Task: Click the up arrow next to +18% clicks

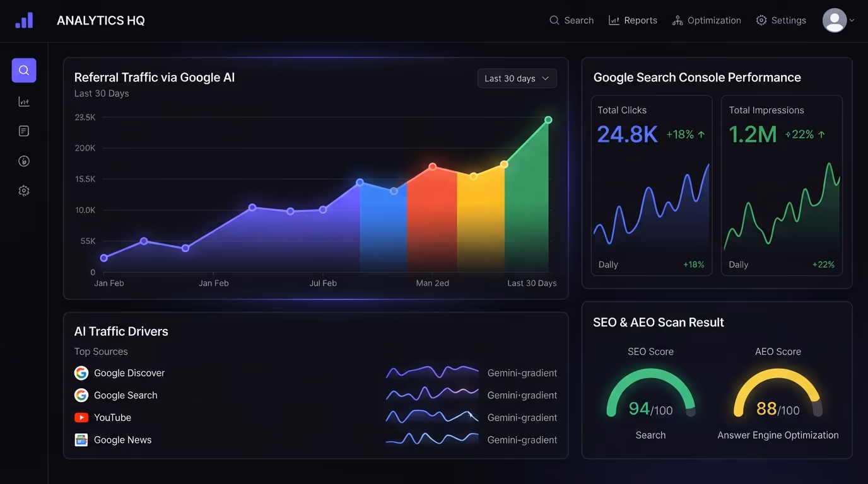Action: [x=701, y=134]
